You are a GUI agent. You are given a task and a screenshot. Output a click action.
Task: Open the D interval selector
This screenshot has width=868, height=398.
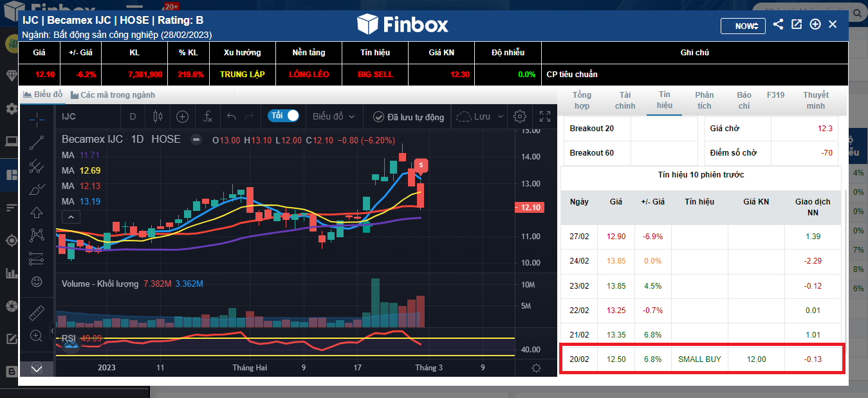click(133, 116)
